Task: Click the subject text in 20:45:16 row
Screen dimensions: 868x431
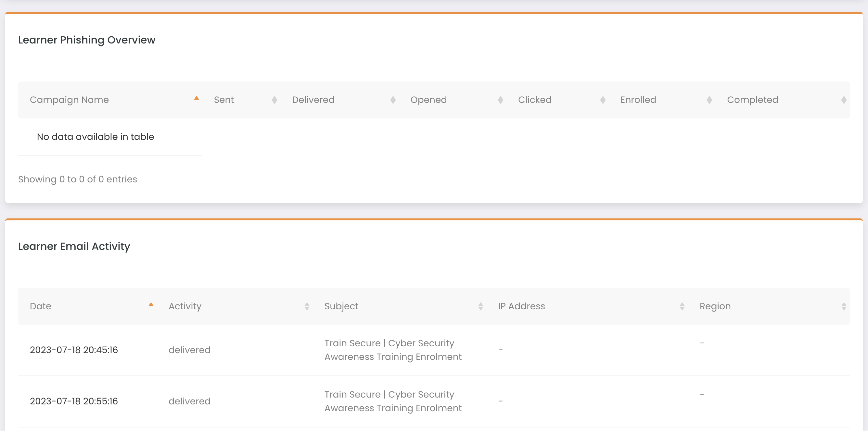Action: 393,350
